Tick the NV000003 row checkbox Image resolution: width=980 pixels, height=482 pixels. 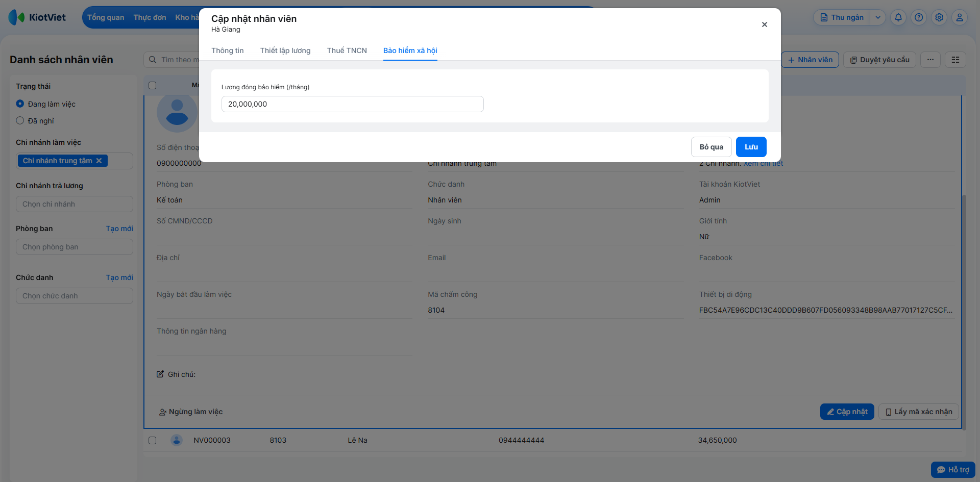coord(152,440)
